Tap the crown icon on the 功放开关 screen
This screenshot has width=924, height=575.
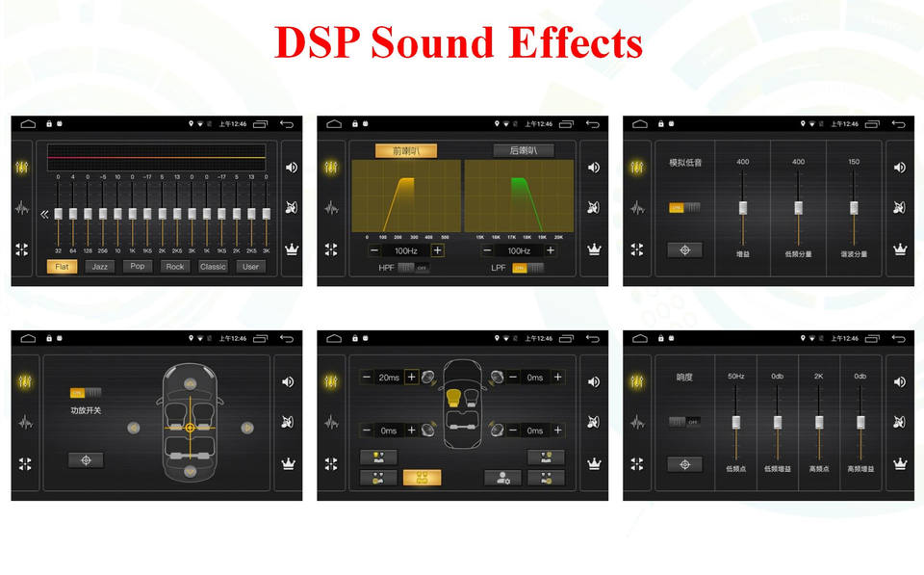(x=288, y=464)
